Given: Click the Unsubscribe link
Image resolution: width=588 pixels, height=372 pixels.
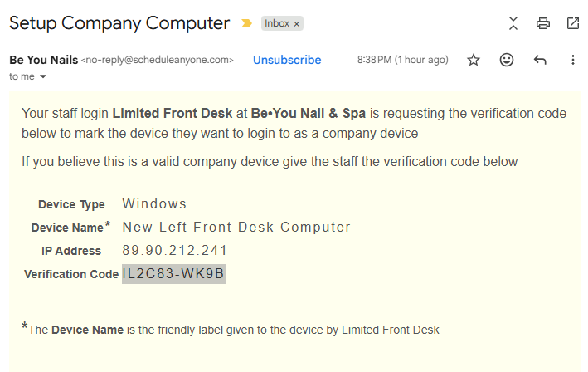Looking at the screenshot, I should pos(287,60).
